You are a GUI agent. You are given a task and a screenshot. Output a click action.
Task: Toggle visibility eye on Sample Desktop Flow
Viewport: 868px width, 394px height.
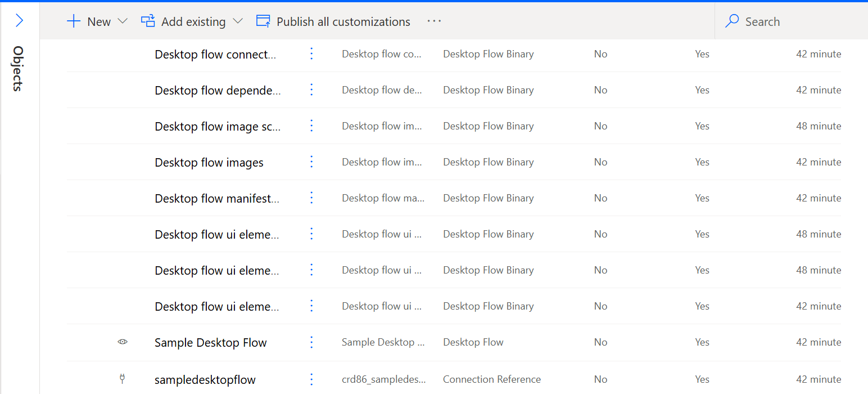pos(123,342)
